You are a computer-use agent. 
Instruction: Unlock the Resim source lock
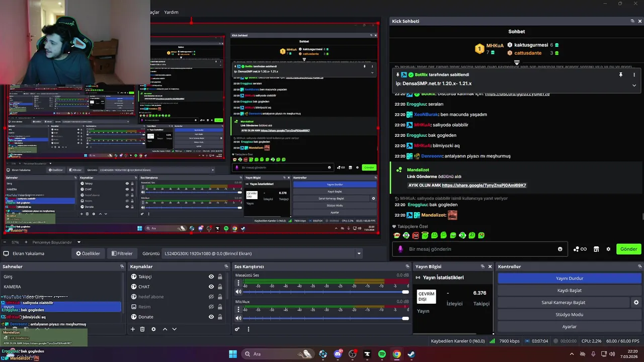tap(220, 307)
